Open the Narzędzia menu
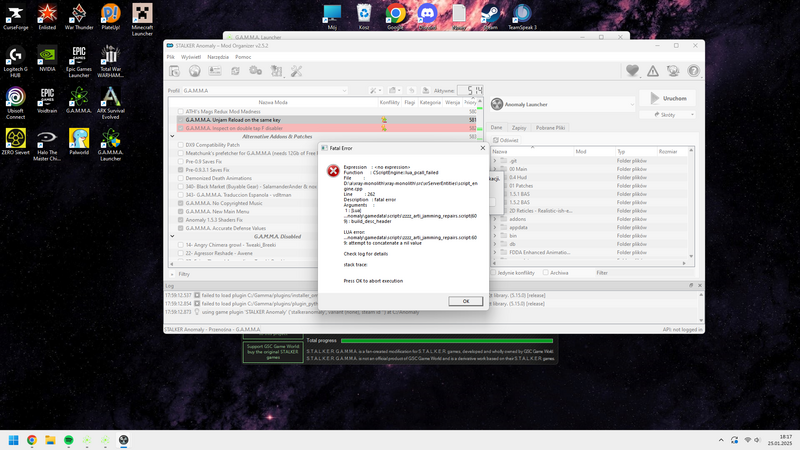Screen dimensions: 800x450 [217, 57]
